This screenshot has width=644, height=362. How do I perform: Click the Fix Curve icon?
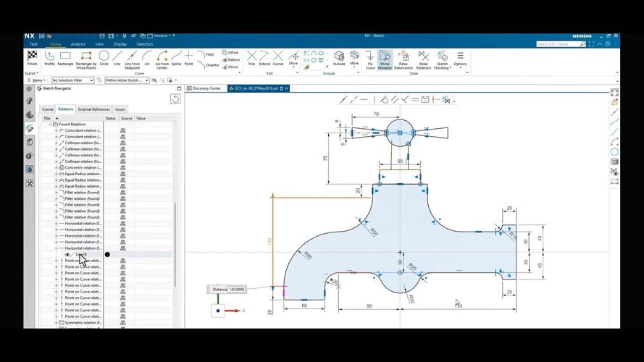click(370, 58)
